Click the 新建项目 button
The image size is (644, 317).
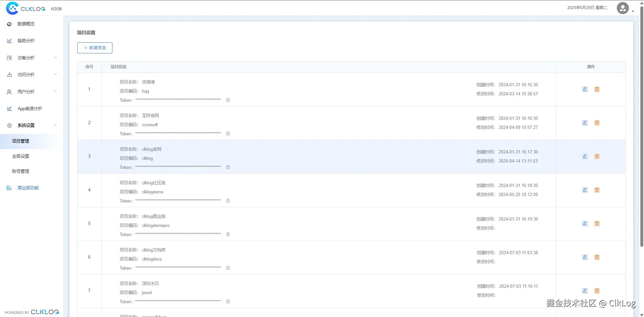95,48
